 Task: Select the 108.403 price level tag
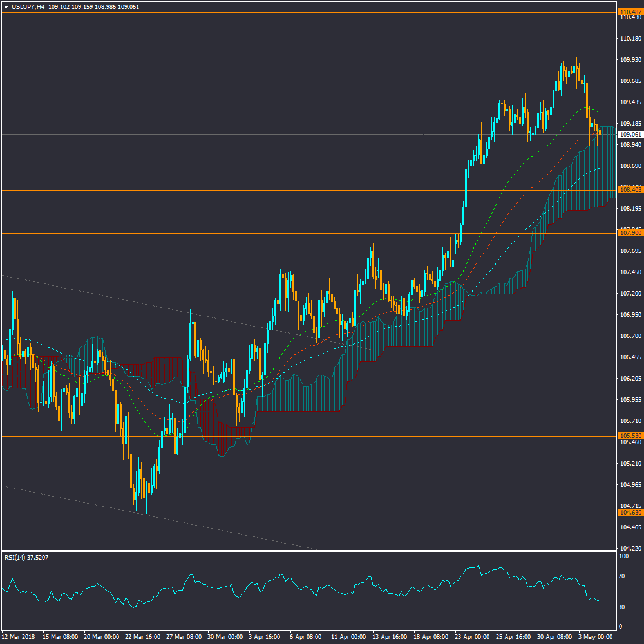628,190
